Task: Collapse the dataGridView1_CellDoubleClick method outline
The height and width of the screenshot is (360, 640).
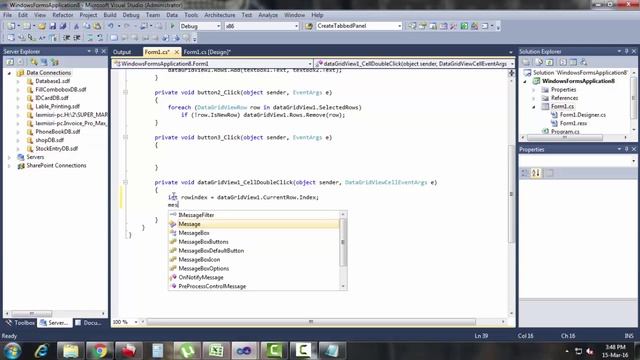Action: [125, 182]
